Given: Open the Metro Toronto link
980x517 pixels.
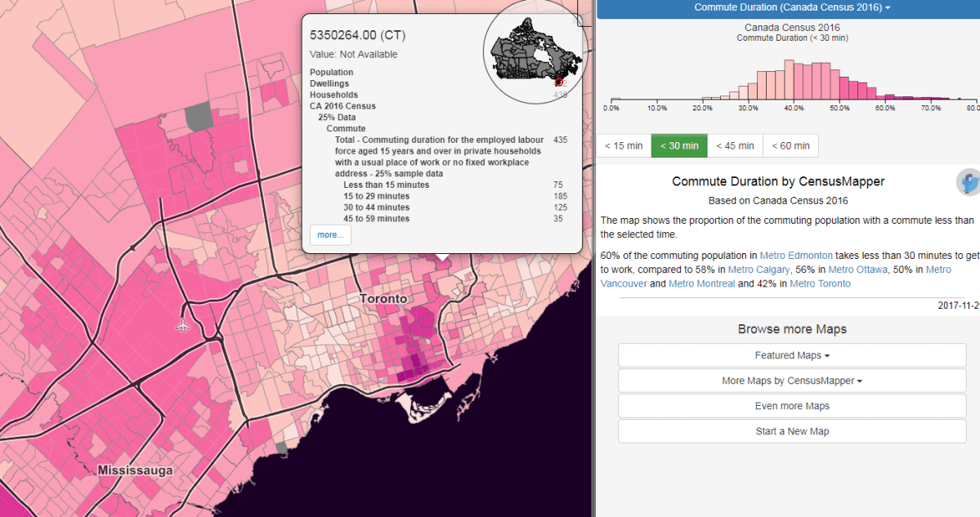Looking at the screenshot, I should [820, 283].
